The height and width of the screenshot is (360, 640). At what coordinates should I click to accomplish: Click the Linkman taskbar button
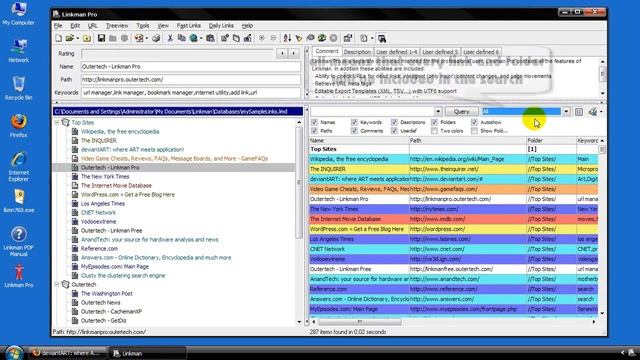[148, 353]
